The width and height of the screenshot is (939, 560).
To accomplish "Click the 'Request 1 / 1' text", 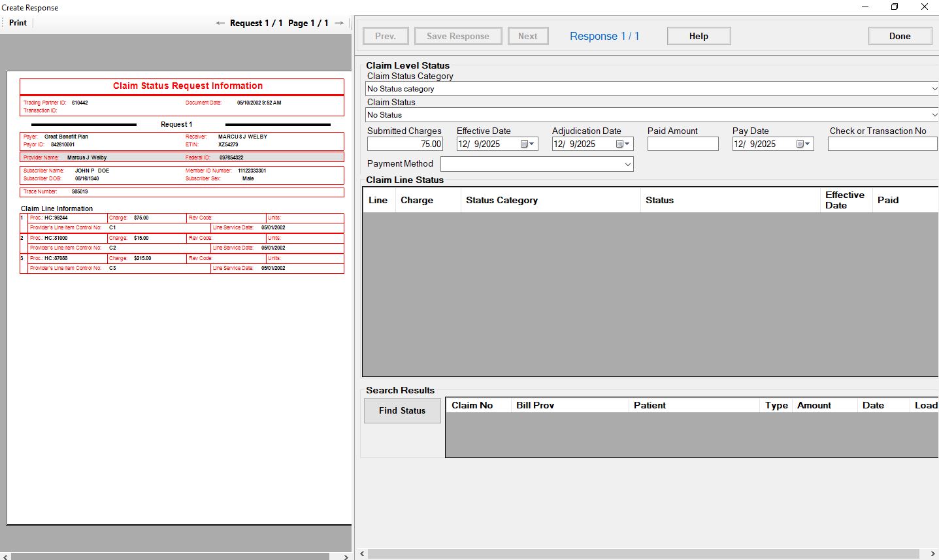I will coord(256,23).
